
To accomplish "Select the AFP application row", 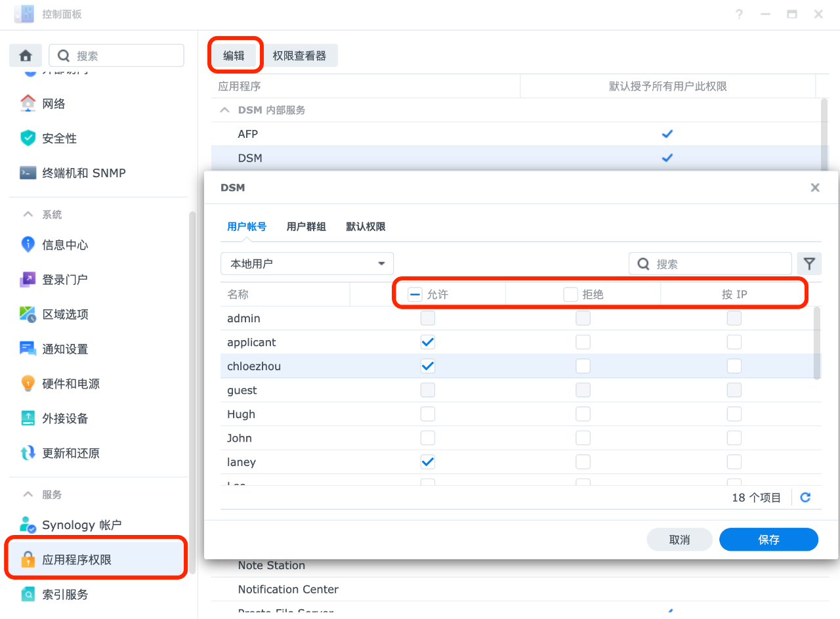I will click(x=516, y=134).
